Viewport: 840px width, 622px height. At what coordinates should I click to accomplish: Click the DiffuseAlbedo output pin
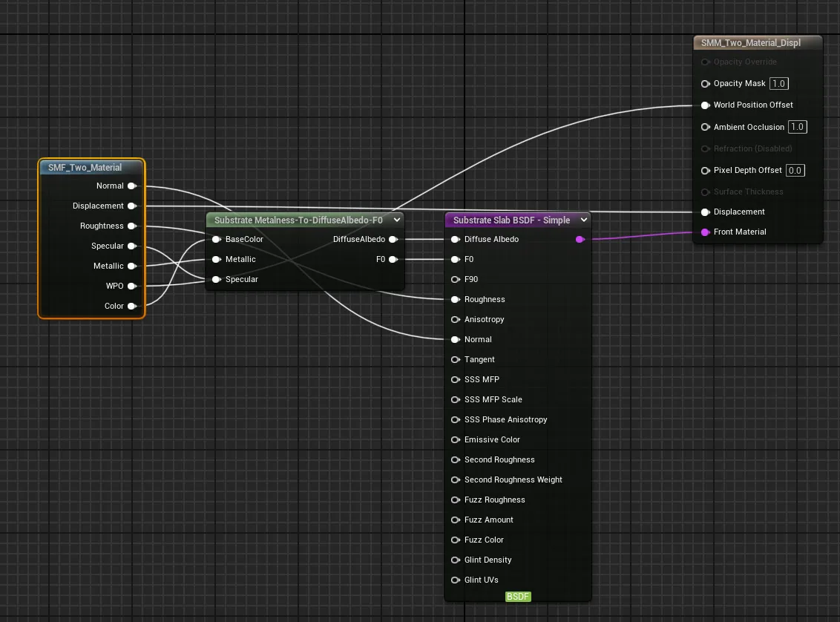pos(393,240)
